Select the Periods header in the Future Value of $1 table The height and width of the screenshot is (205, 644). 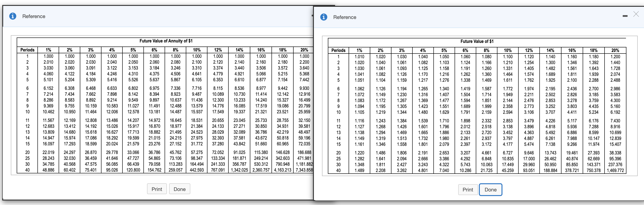338,50
